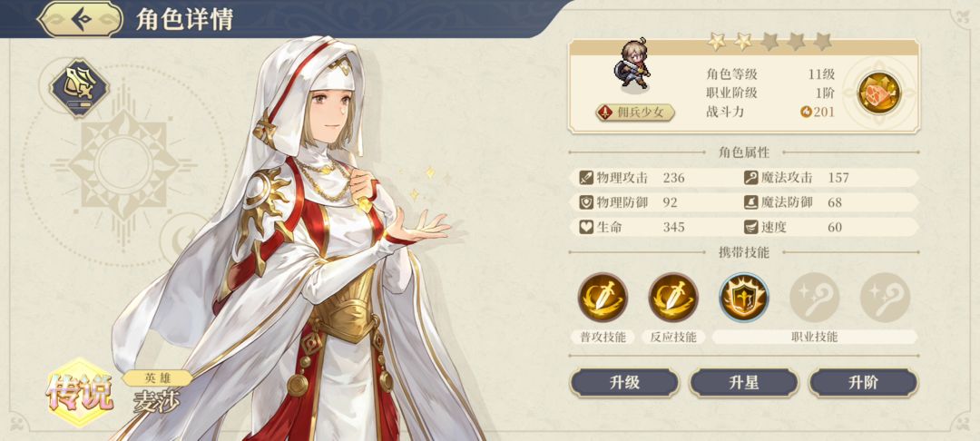Select the reaction skill icon

673,298
